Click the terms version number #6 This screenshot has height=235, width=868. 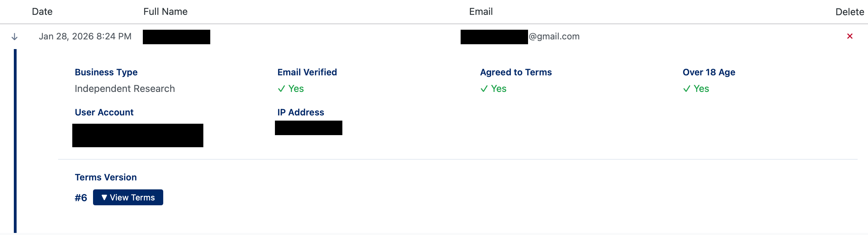pos(81,198)
